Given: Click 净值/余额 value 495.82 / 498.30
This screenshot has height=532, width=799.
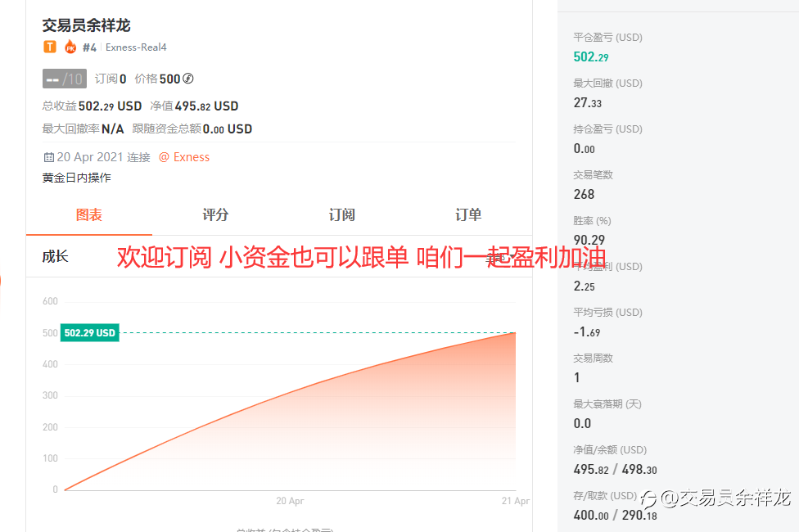Looking at the screenshot, I should (615, 469).
